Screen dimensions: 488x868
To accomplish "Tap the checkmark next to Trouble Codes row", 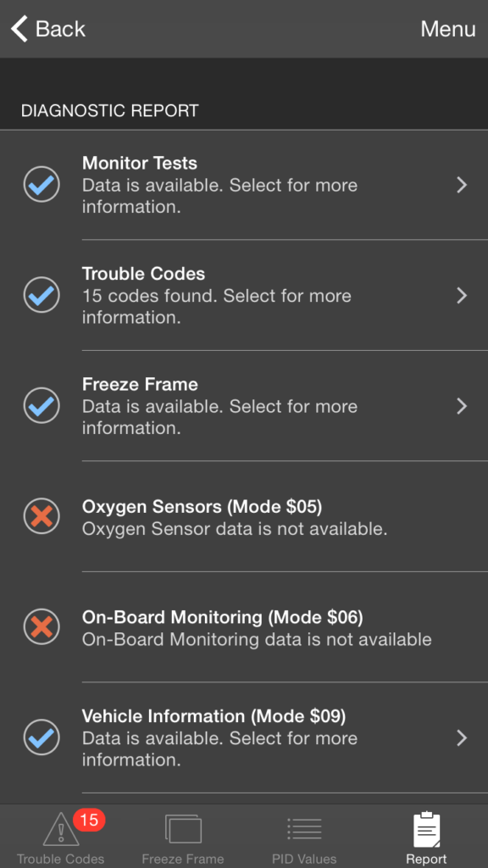I will (41, 295).
